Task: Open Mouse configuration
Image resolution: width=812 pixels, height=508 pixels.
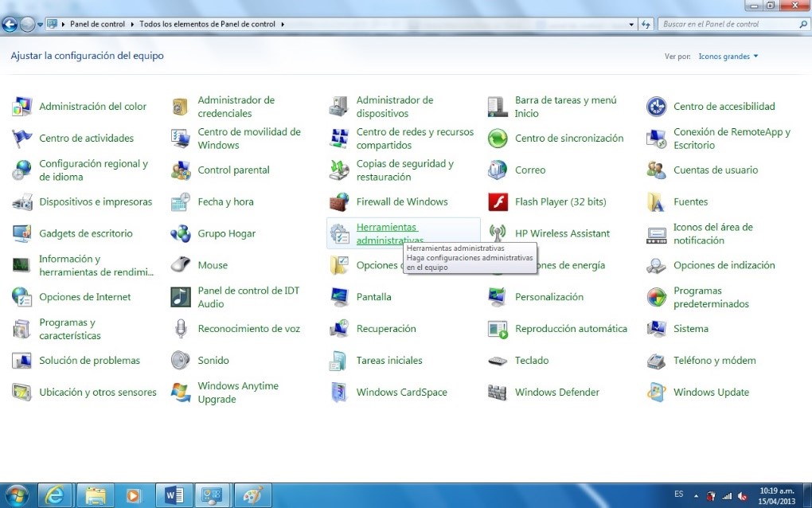Action: [x=212, y=264]
